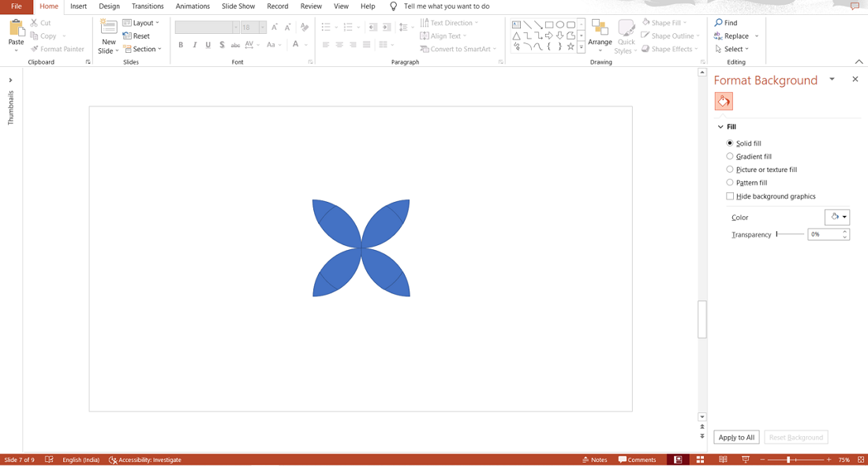This screenshot has width=868, height=466.
Task: Open the Design ribbon tab
Action: (x=109, y=6)
